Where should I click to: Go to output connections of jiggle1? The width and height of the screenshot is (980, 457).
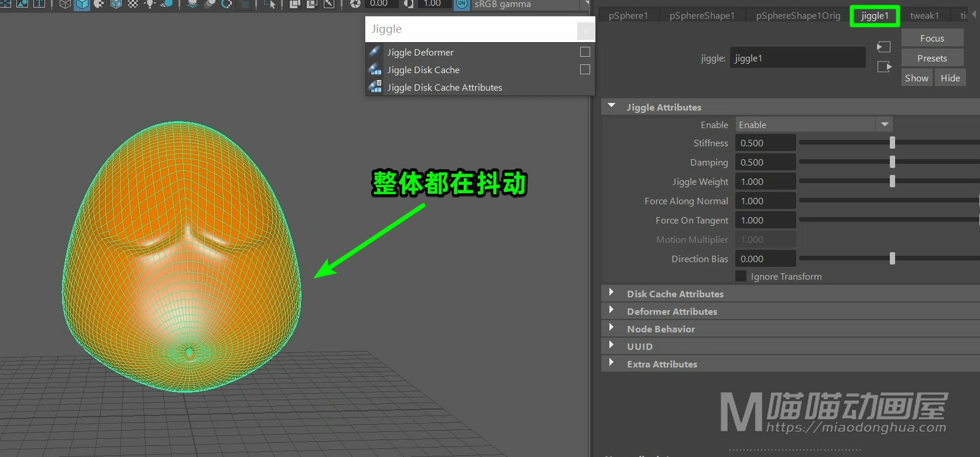(x=884, y=67)
